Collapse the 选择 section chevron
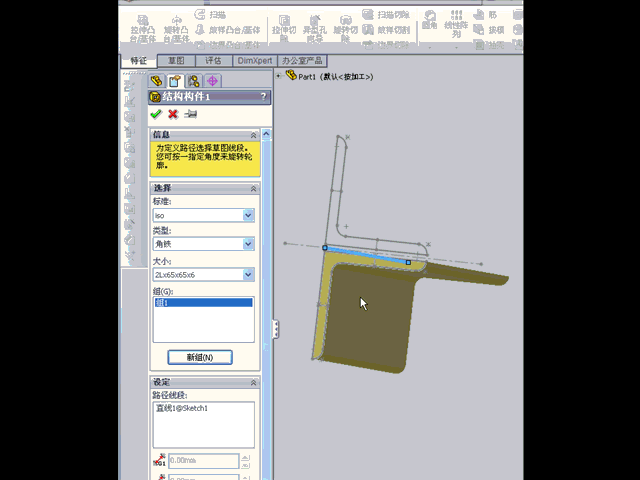 [253, 188]
